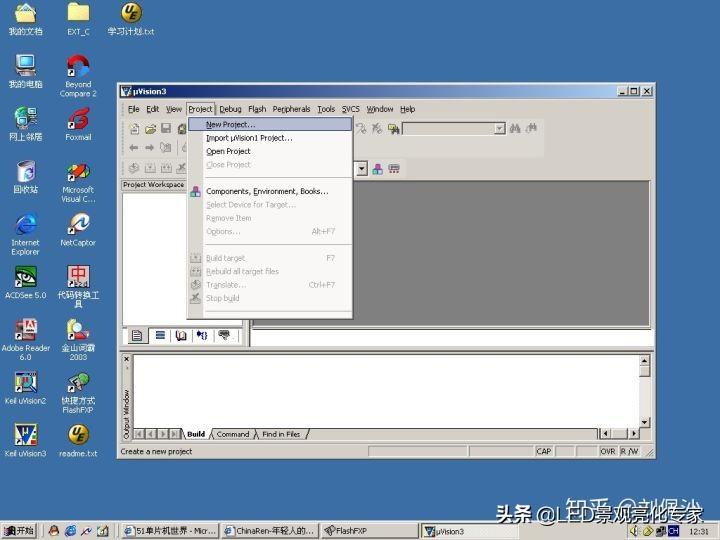
Task: Switch to the Find in Files output tab
Action: point(281,434)
